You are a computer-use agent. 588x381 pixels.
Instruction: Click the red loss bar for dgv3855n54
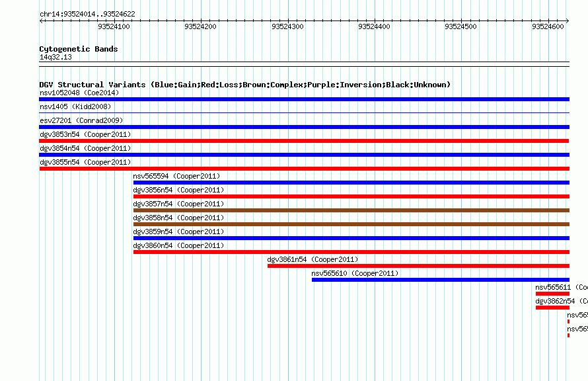[304, 169]
